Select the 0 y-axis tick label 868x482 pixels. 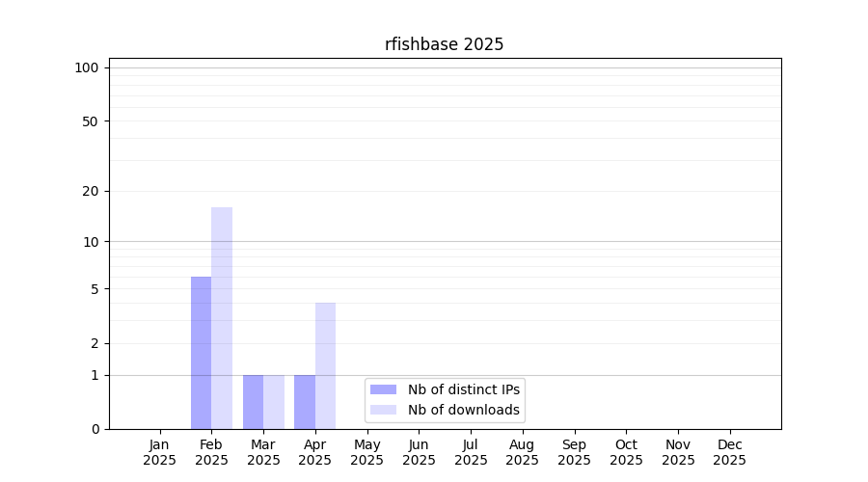tap(95, 429)
